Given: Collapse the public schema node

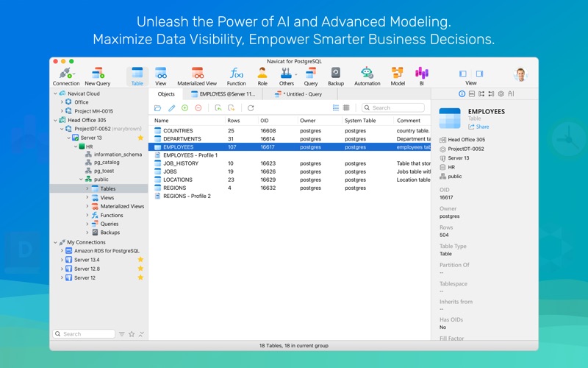Looking at the screenshot, I should [x=81, y=180].
